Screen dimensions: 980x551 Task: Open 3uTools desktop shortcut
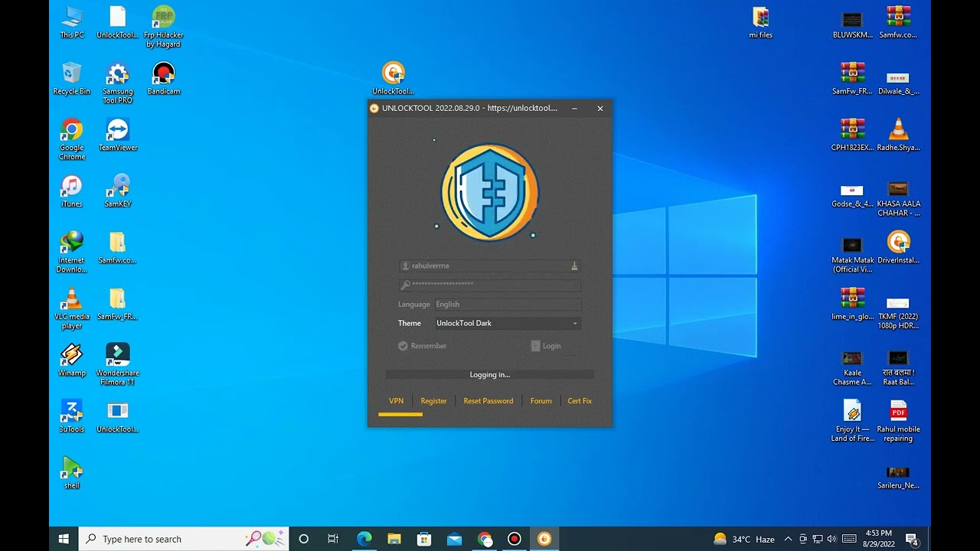[x=72, y=417]
